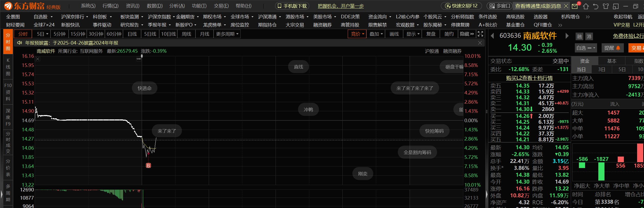Screen dimensions: 644x208
Task: Open the sidebar K线图 view
Action: point(8,67)
